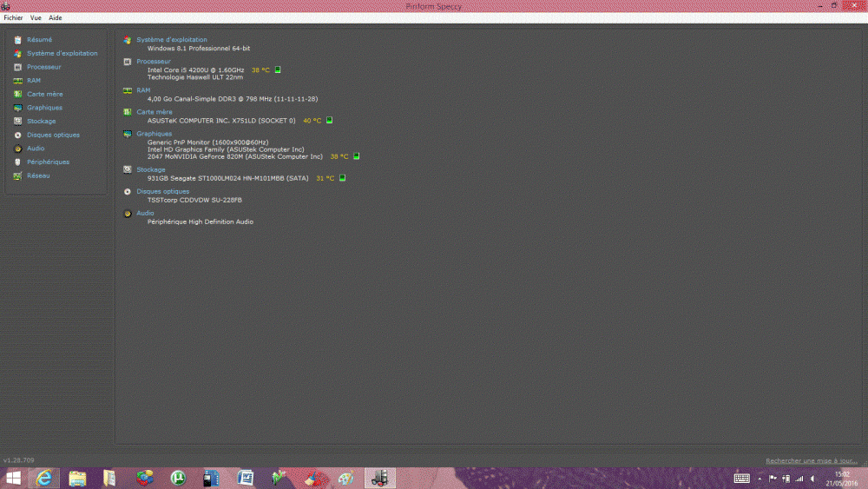Select Disques optiques in the sidebar

53,135
